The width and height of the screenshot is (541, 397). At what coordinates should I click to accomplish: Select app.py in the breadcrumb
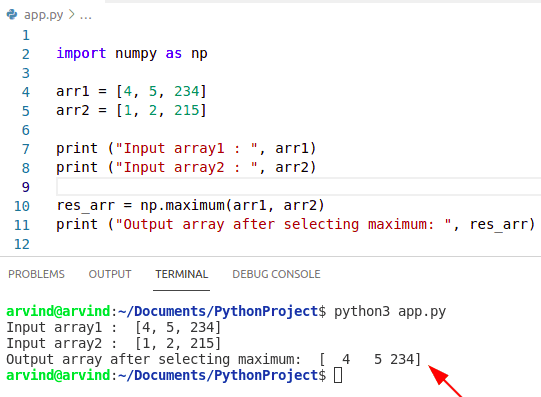(x=43, y=15)
